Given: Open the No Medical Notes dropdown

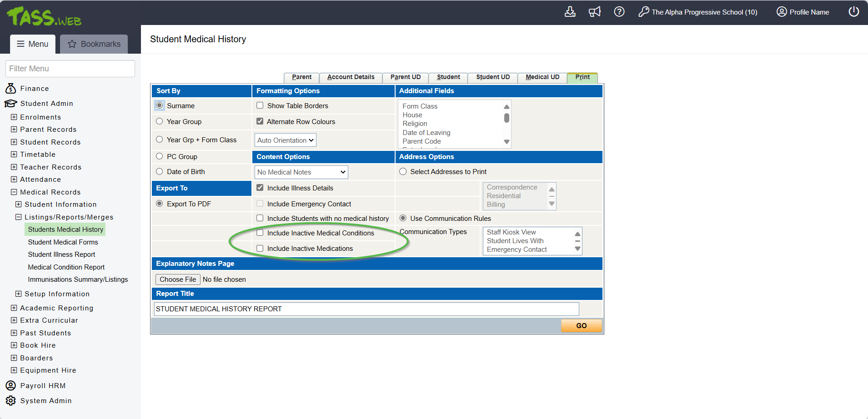Looking at the screenshot, I should tap(301, 172).
